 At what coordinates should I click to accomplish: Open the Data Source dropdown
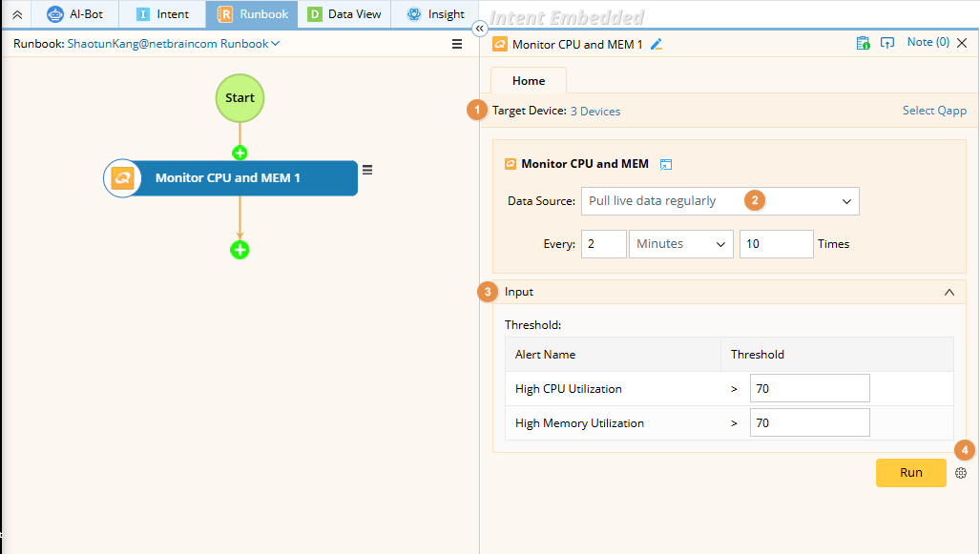(720, 201)
